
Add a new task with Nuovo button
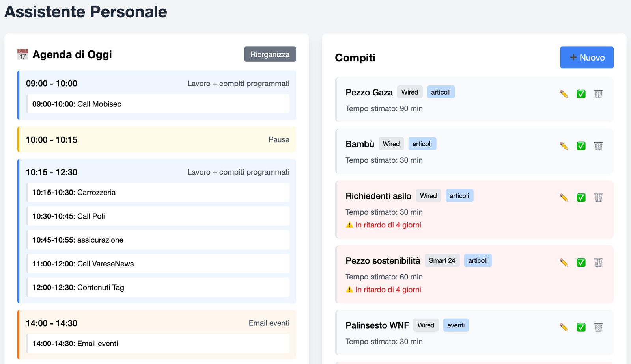click(x=586, y=58)
